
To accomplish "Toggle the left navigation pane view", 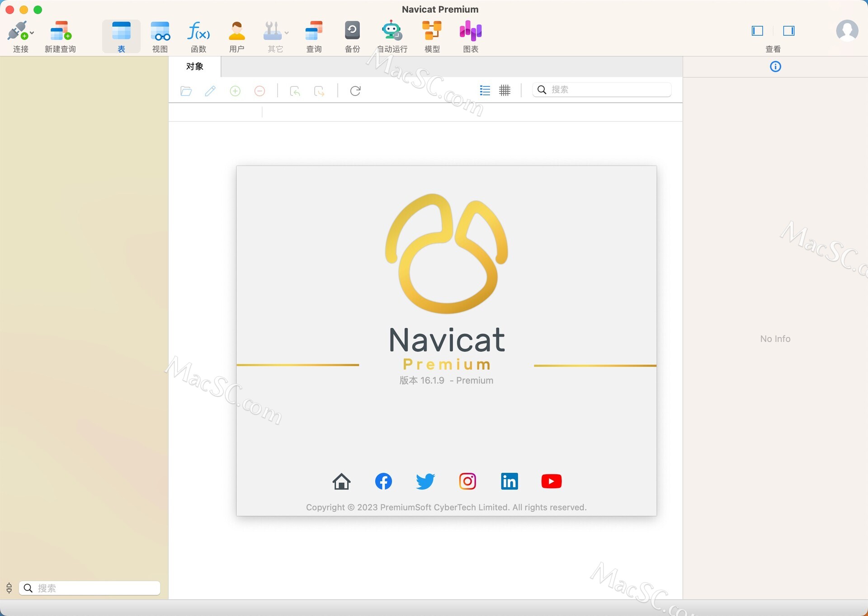I will (x=757, y=31).
